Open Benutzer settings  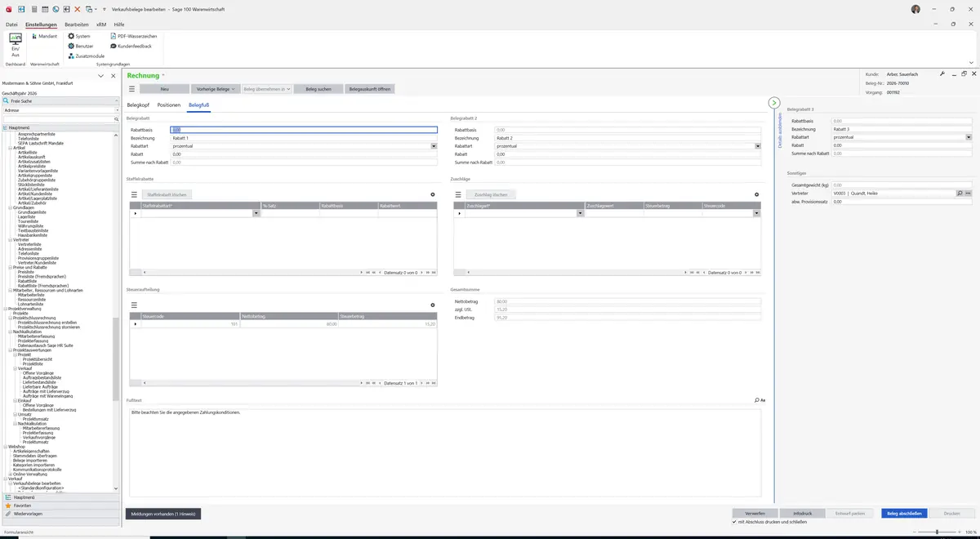[x=80, y=47]
